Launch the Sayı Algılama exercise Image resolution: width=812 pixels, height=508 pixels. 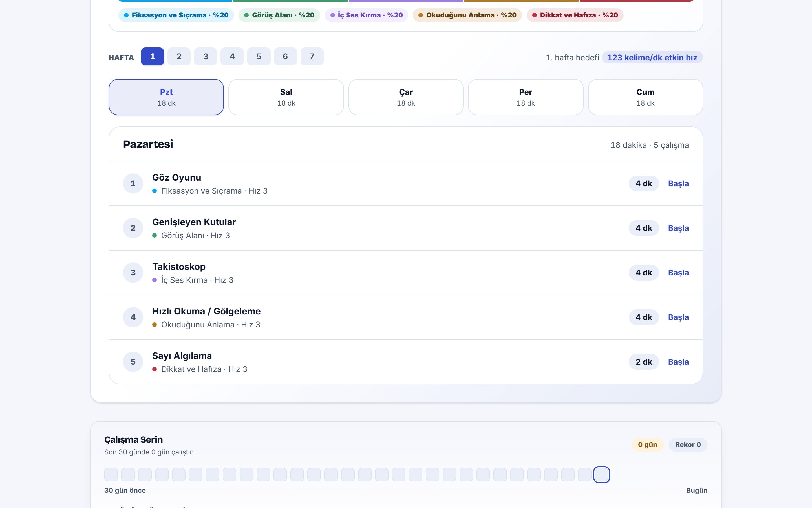[x=678, y=362]
